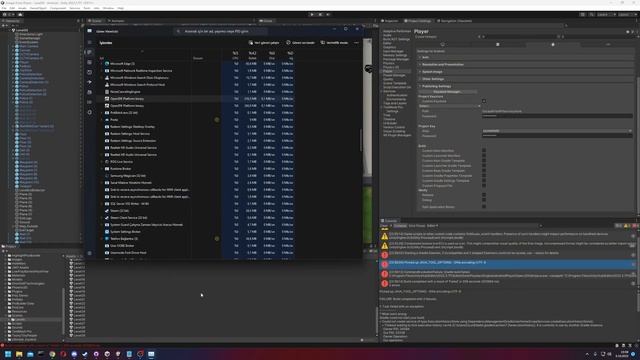
Task: Click the Unity Pause button
Action: (320, 14)
